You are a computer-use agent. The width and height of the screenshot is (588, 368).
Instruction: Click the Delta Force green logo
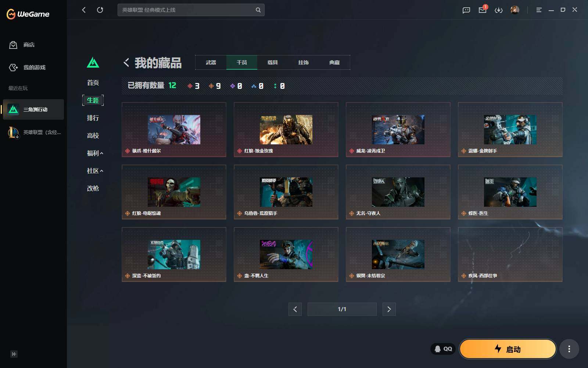(x=93, y=62)
